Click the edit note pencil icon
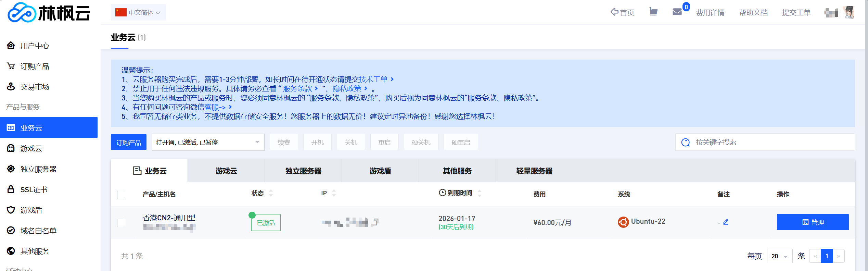This screenshot has height=271, width=868. point(726,222)
